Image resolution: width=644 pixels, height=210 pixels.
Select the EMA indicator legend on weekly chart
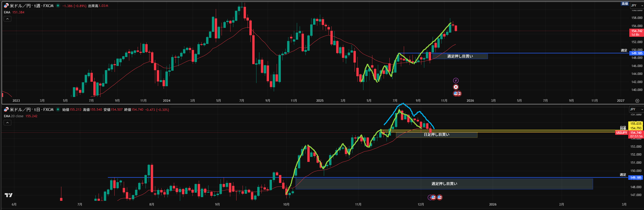click(x=7, y=12)
